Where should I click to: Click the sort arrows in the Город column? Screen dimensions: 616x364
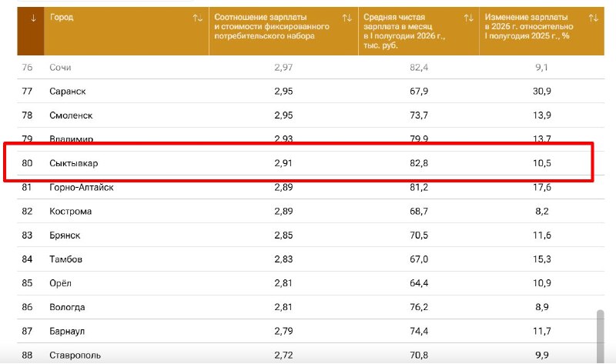[198, 18]
